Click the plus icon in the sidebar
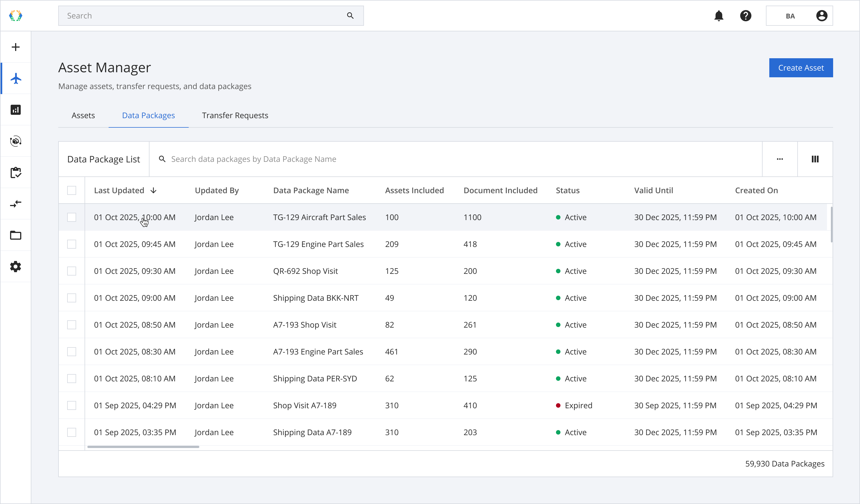Image resolution: width=860 pixels, height=504 pixels. tap(16, 47)
